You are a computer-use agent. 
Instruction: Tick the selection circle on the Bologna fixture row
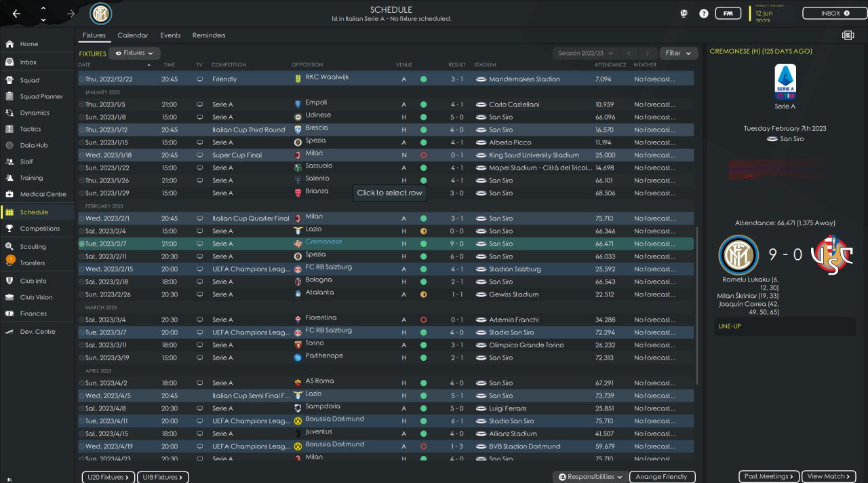point(82,282)
